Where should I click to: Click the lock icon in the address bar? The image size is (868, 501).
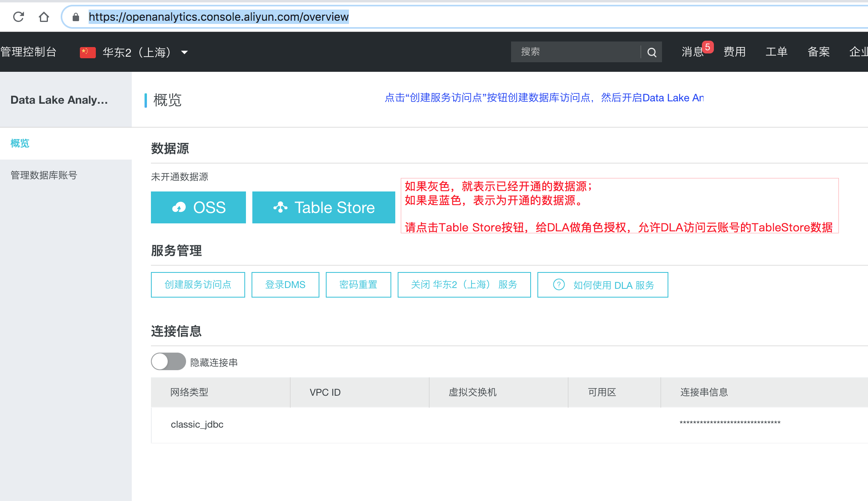[x=76, y=17]
